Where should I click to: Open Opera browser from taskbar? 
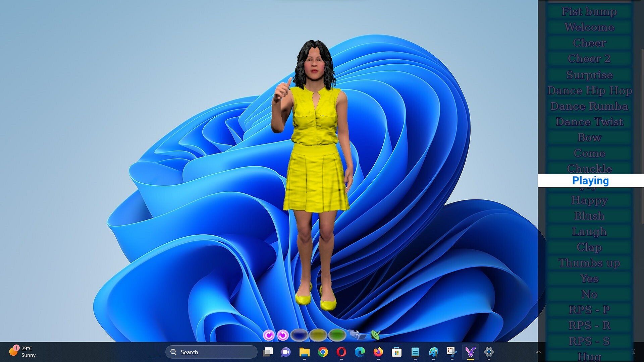341,352
